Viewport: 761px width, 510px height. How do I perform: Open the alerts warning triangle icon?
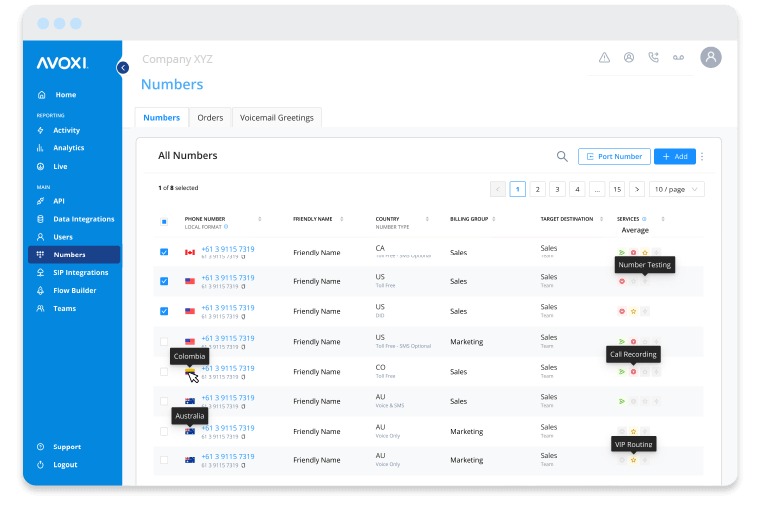pyautogui.click(x=604, y=58)
